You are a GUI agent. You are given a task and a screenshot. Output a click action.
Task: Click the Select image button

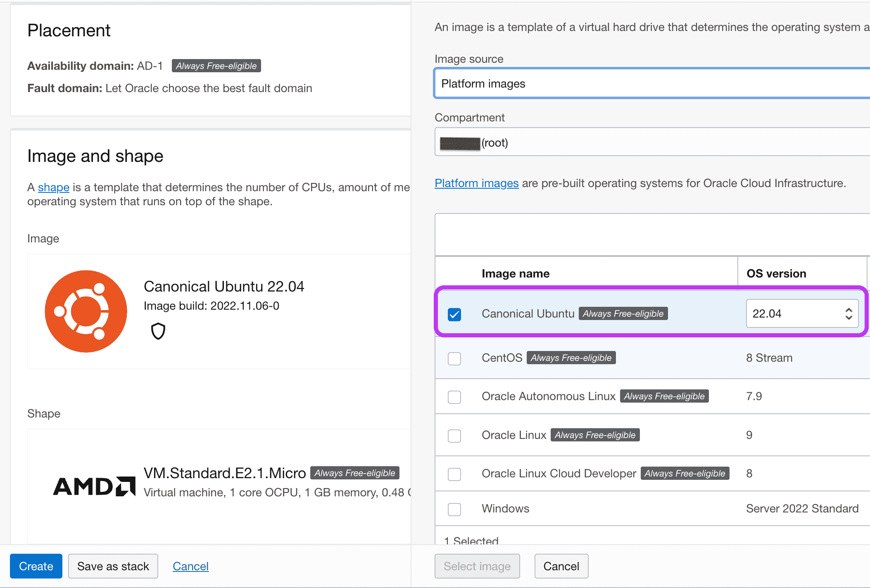477,566
